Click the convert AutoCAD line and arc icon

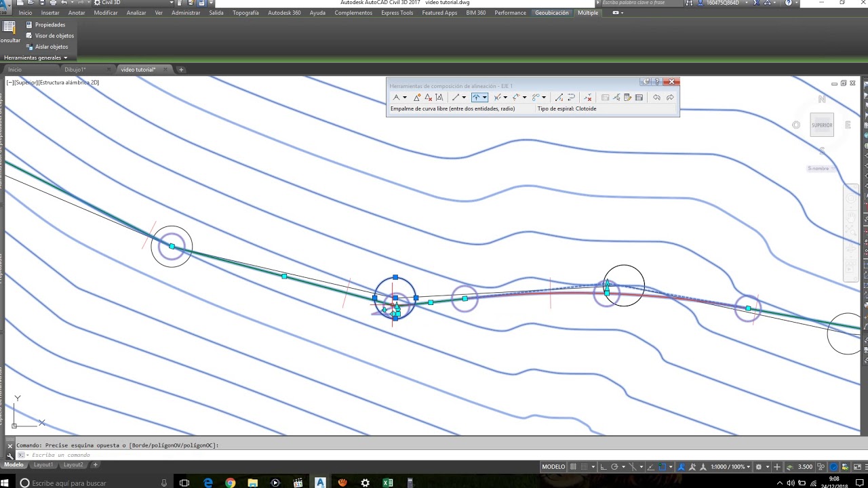tap(559, 98)
